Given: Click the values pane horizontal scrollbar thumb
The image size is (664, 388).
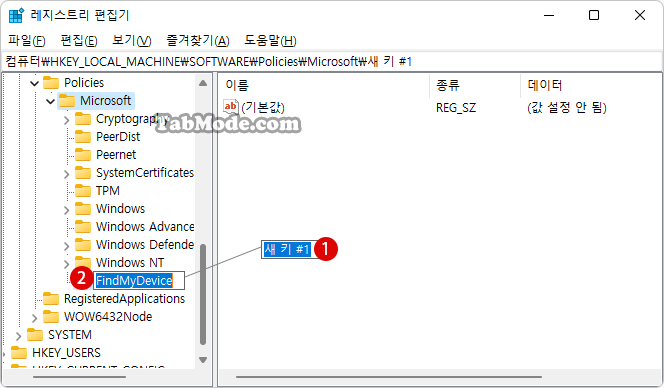Looking at the screenshot, I should (x=389, y=377).
